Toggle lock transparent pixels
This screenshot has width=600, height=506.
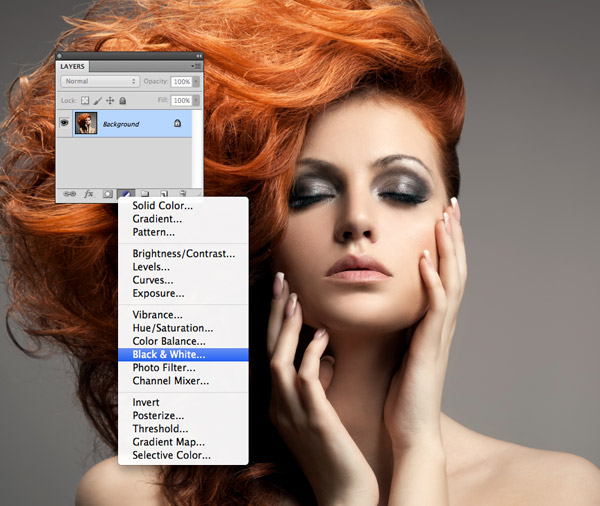pos(85,100)
